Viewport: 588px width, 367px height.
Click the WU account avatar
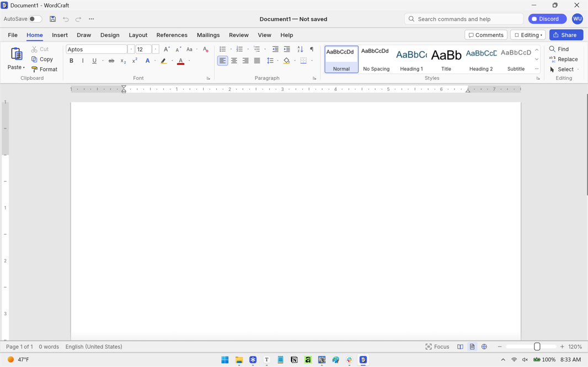tap(577, 19)
